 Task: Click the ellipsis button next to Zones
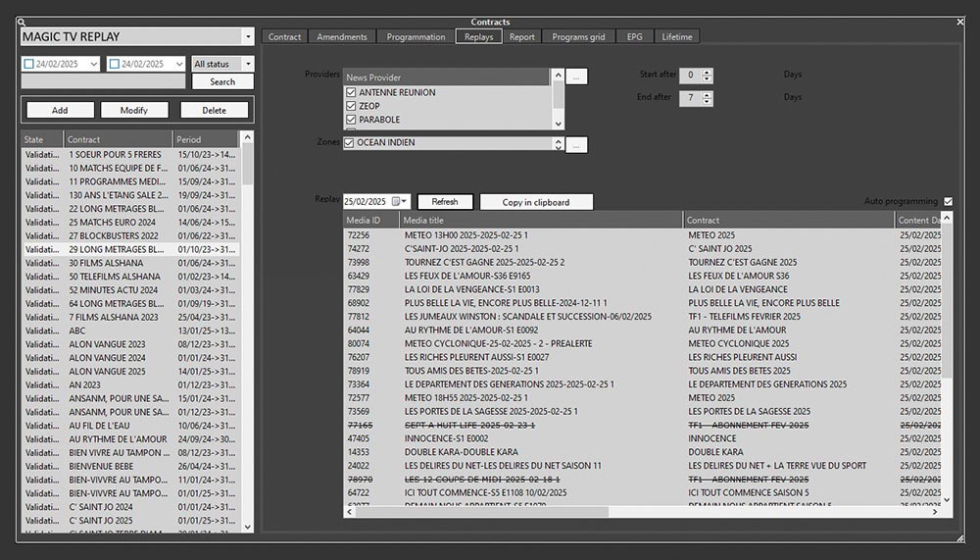(577, 144)
